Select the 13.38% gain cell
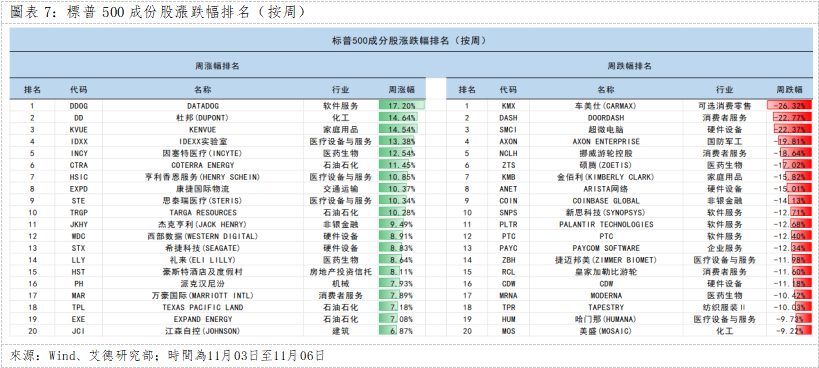 pos(402,141)
